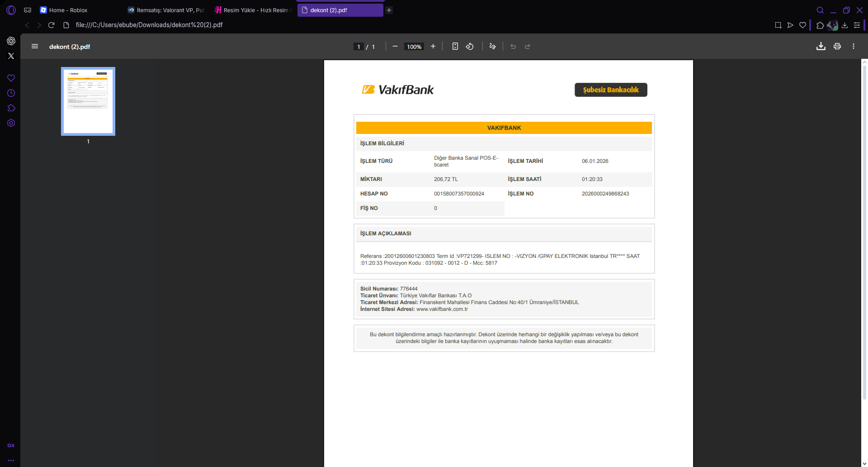Open sidebar three-dot setup menu
The height and width of the screenshot is (467, 868).
click(11, 460)
